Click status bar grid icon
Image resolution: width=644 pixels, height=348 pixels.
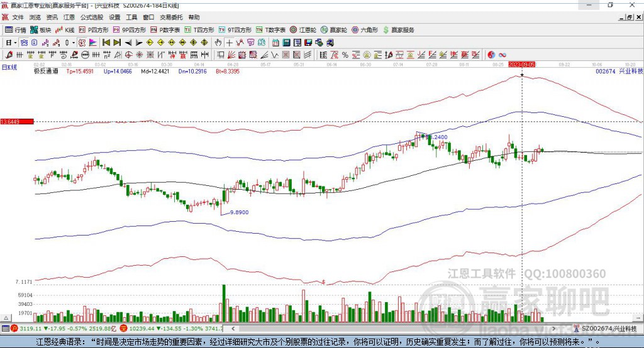(5, 329)
